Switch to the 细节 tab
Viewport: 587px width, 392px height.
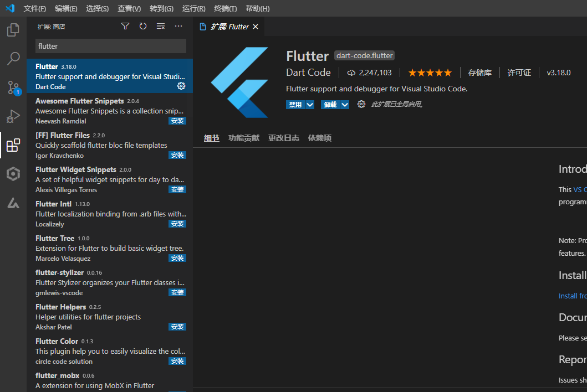pos(212,138)
